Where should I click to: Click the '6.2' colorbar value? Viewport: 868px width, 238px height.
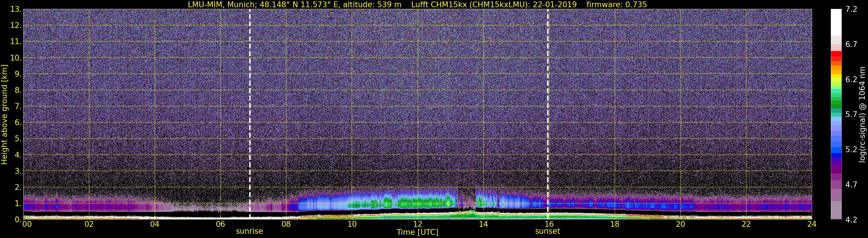click(851, 79)
